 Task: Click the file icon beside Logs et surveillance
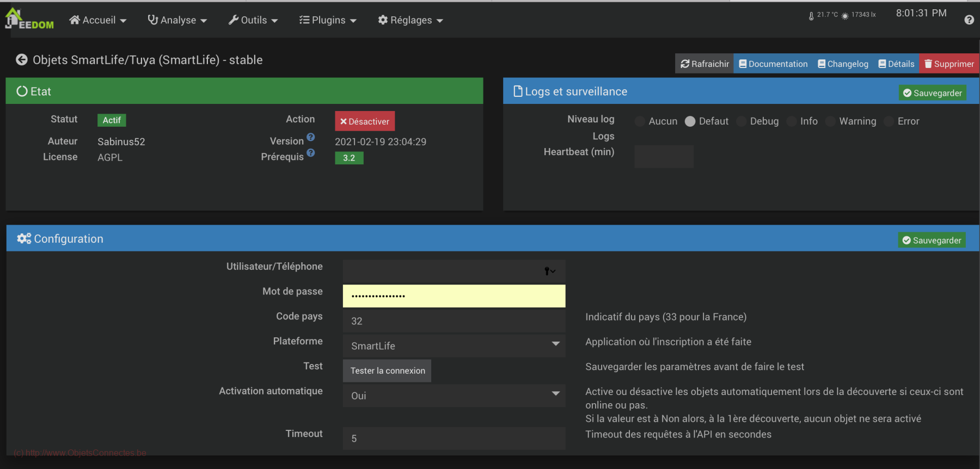point(518,91)
